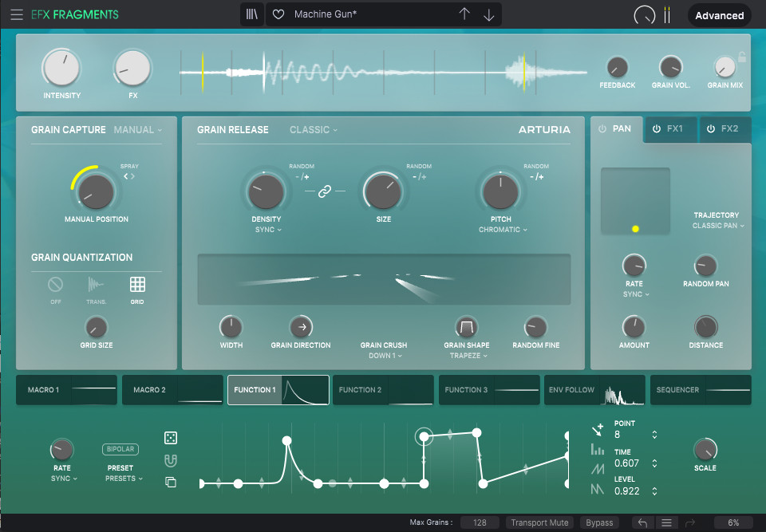Select the add point draw tool
Screen dimensions: 766x532
click(x=598, y=429)
